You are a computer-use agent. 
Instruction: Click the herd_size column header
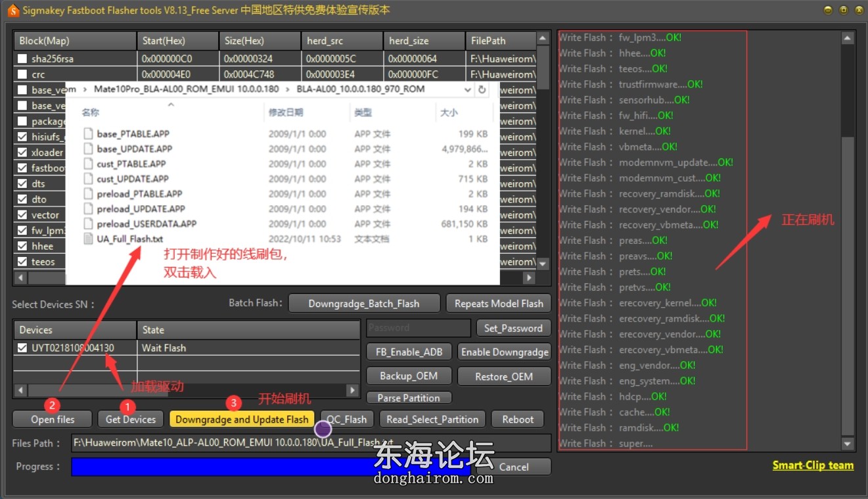(424, 41)
